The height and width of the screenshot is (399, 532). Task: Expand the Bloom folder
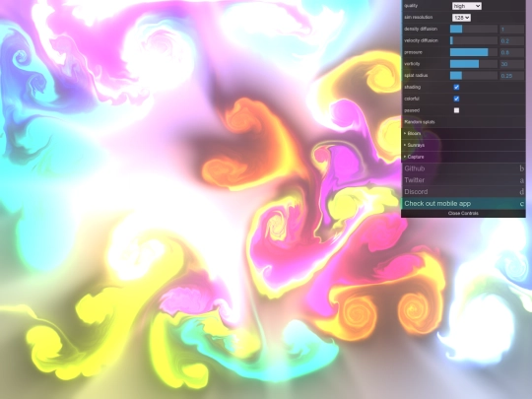(463, 134)
